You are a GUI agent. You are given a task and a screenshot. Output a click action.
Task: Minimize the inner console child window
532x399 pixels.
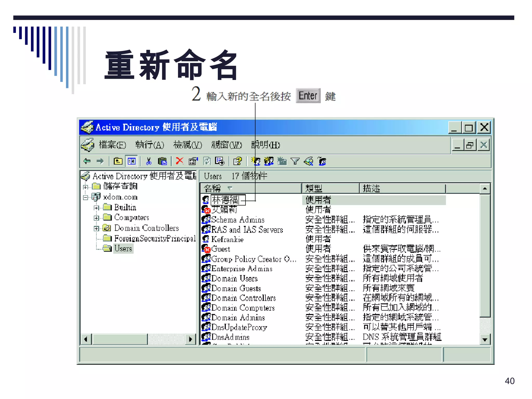[458, 145]
